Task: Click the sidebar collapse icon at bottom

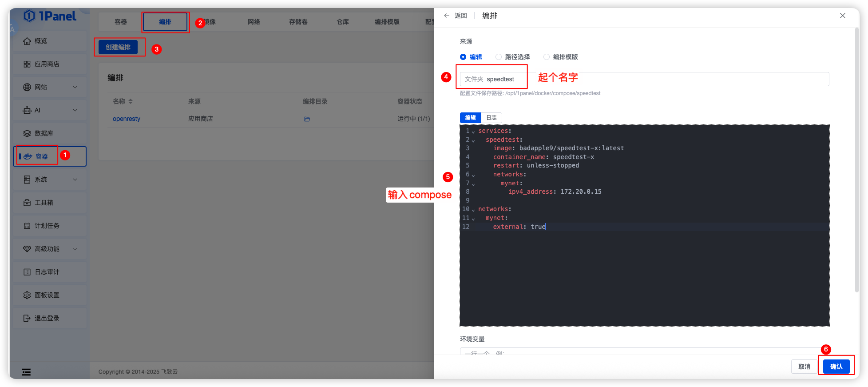Action: coord(27,372)
